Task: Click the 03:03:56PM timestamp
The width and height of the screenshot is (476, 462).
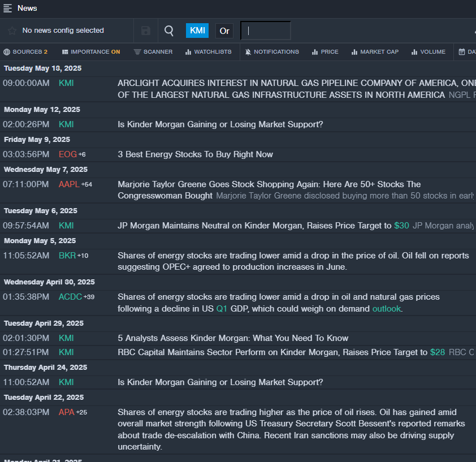Action: [26, 154]
